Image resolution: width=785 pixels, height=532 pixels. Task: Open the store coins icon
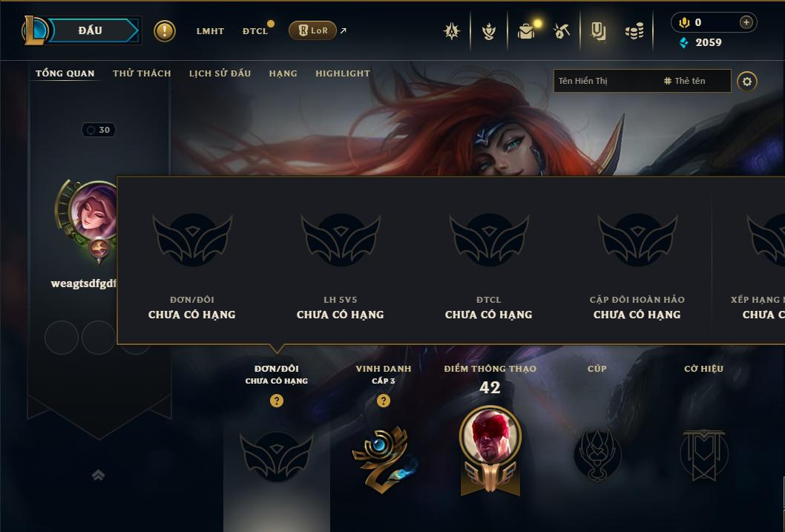(634, 32)
